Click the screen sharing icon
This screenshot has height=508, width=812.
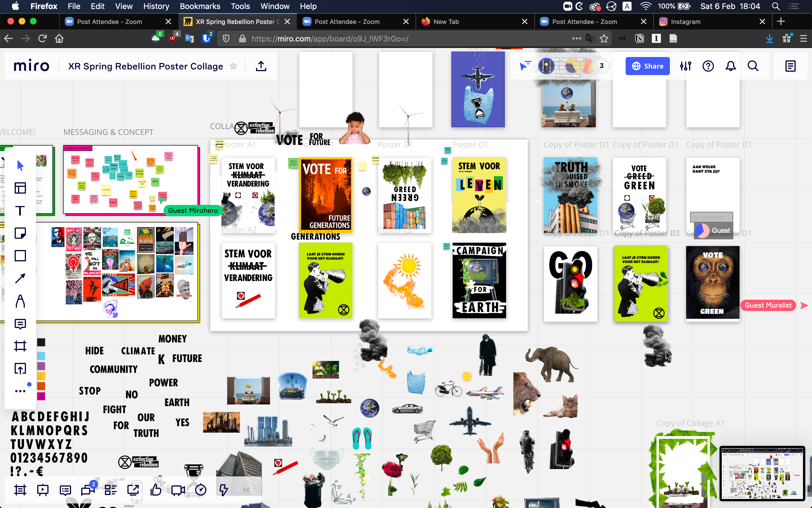click(x=133, y=490)
